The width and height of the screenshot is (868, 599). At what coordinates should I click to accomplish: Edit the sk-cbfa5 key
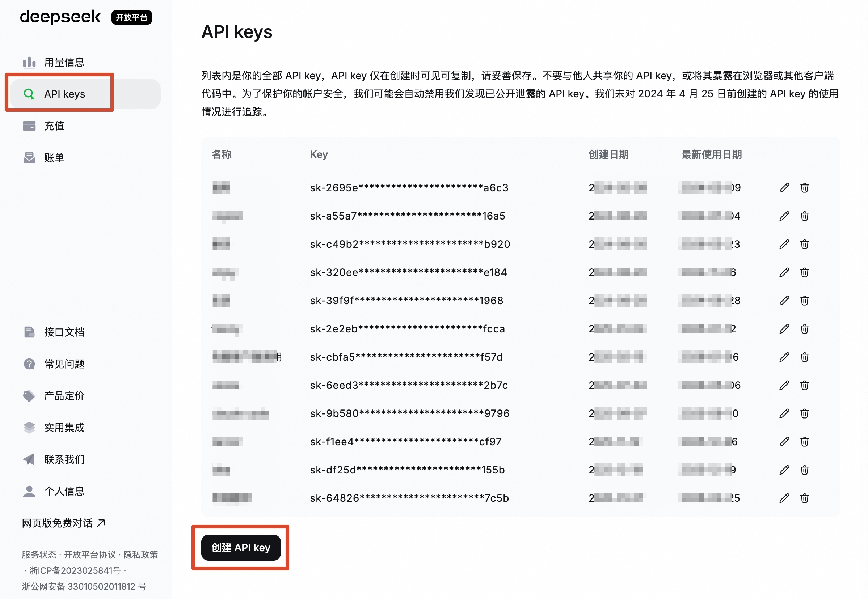pyautogui.click(x=784, y=357)
